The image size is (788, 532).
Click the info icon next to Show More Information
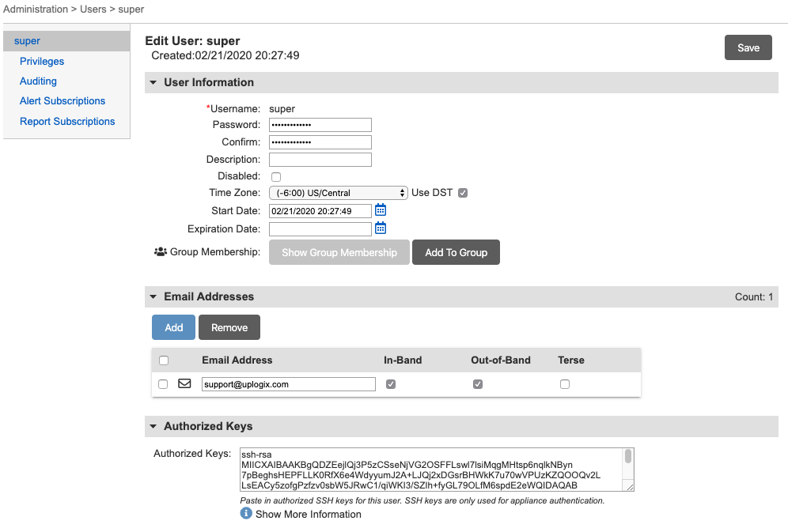pos(246,514)
